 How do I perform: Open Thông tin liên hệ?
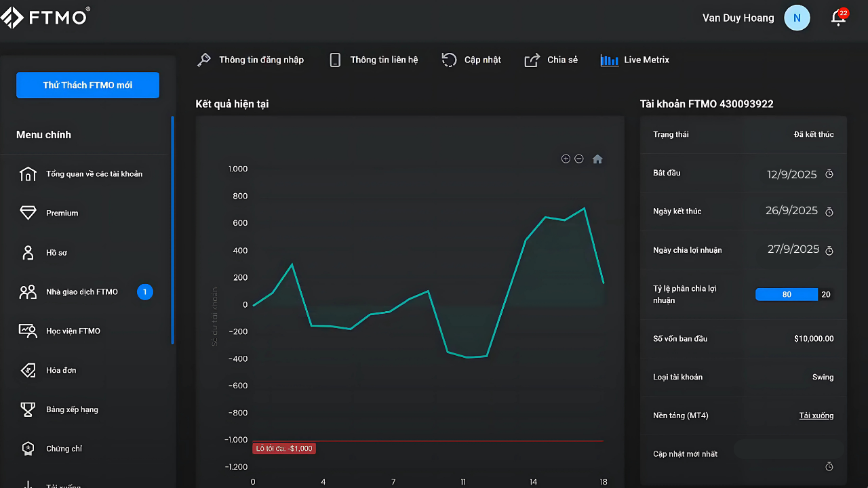(374, 60)
